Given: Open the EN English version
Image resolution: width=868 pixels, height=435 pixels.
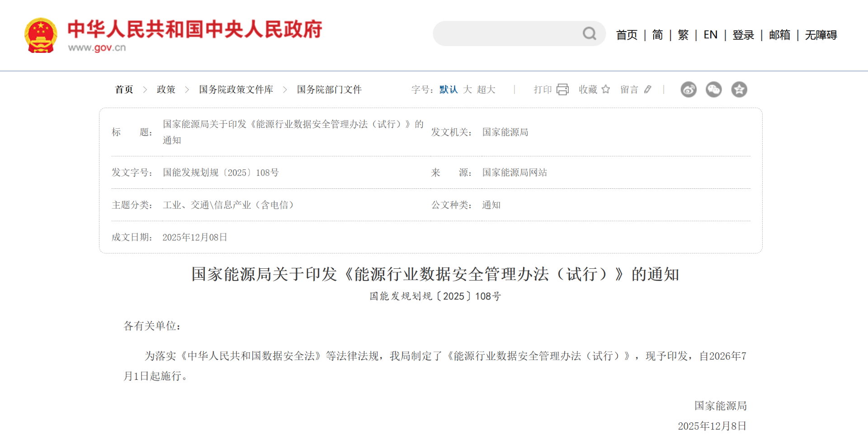Looking at the screenshot, I should click(710, 35).
